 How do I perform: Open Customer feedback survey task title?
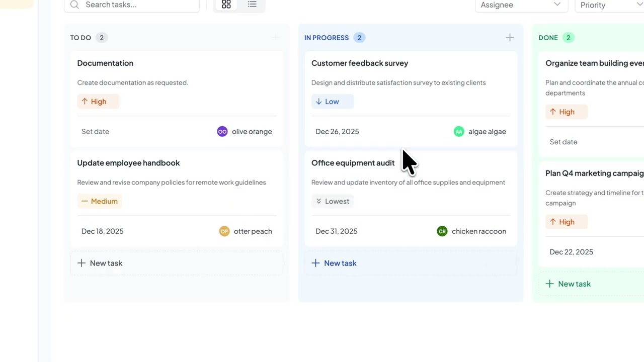coord(360,63)
